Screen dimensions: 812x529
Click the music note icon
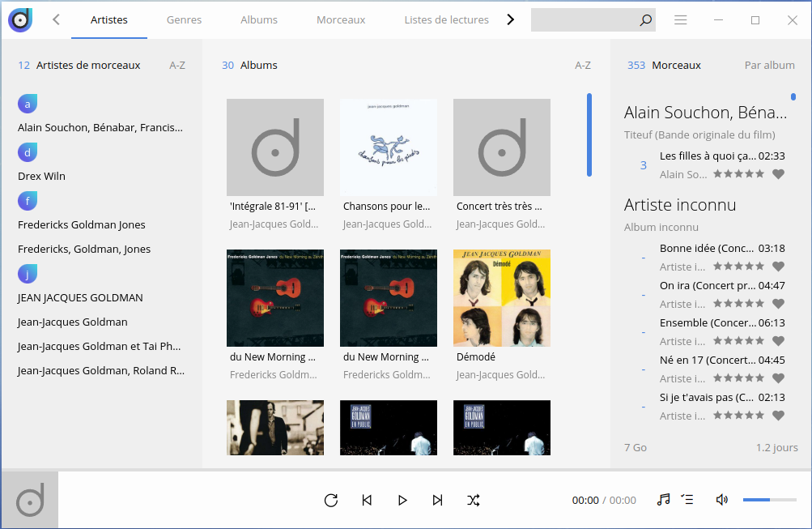click(663, 500)
